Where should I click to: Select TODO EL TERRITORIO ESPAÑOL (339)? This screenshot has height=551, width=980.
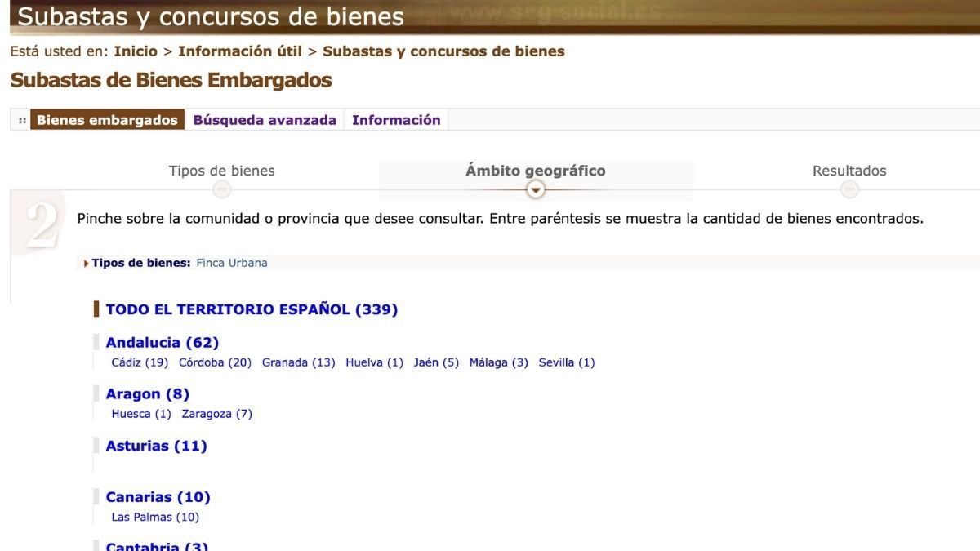point(252,309)
